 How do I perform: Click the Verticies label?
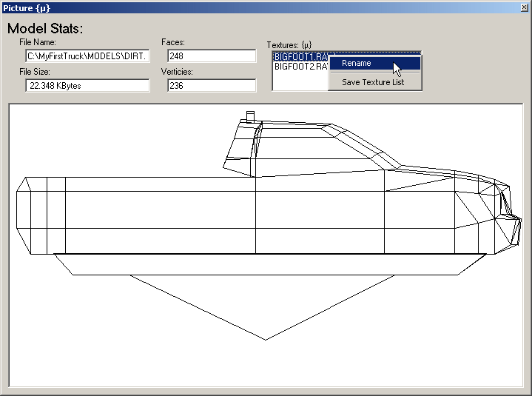coord(178,72)
